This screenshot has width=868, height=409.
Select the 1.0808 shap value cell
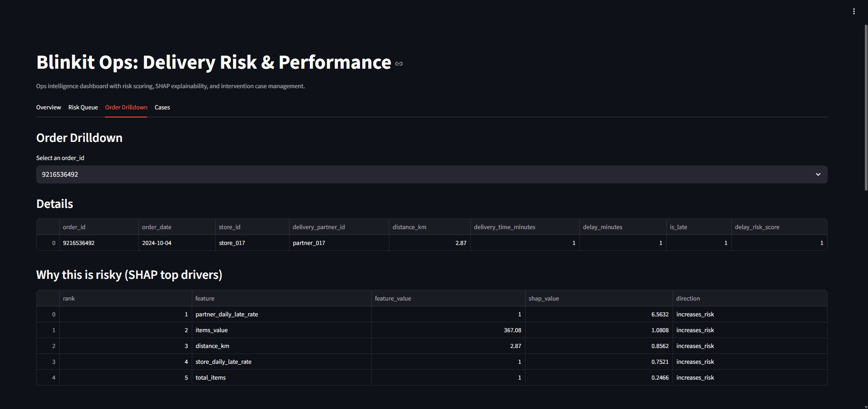tap(599, 330)
